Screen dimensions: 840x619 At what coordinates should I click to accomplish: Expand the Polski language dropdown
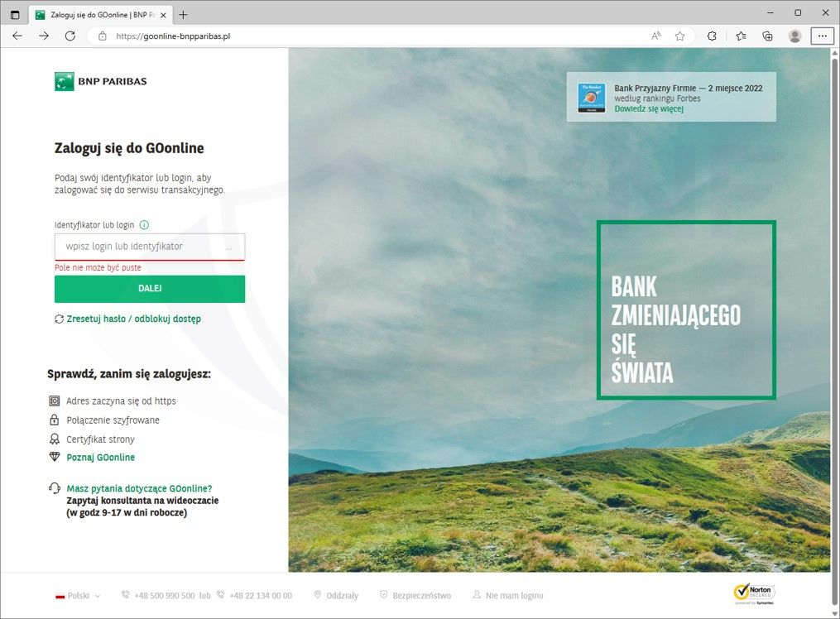78,595
